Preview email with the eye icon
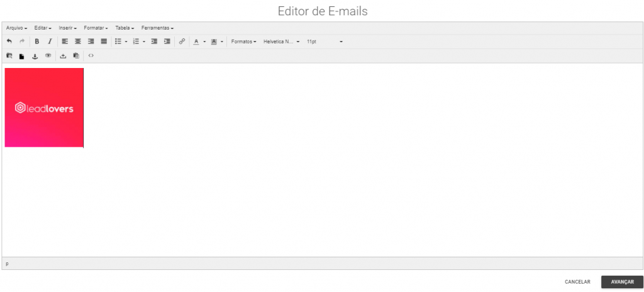Viewport: 644px width, 292px height. [48, 56]
